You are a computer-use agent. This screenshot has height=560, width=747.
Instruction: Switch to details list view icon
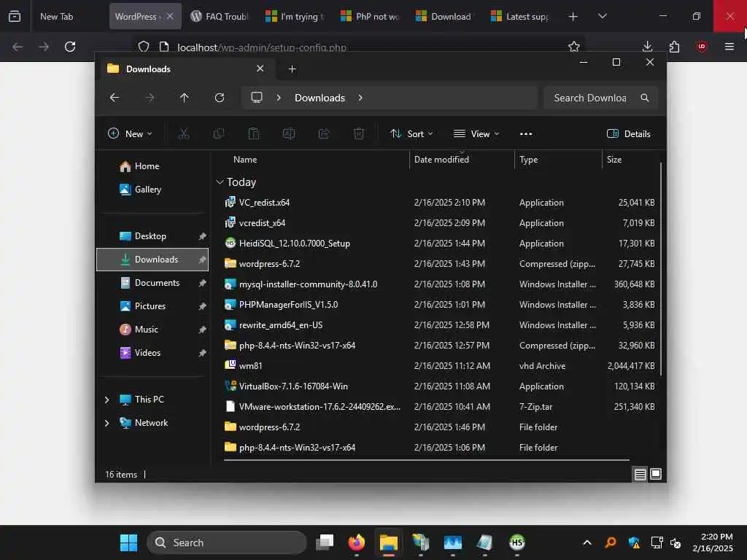(640, 474)
